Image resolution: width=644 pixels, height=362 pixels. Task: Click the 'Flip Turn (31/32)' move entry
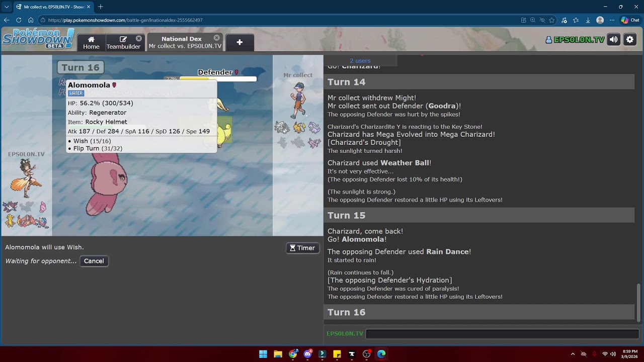[x=98, y=148]
